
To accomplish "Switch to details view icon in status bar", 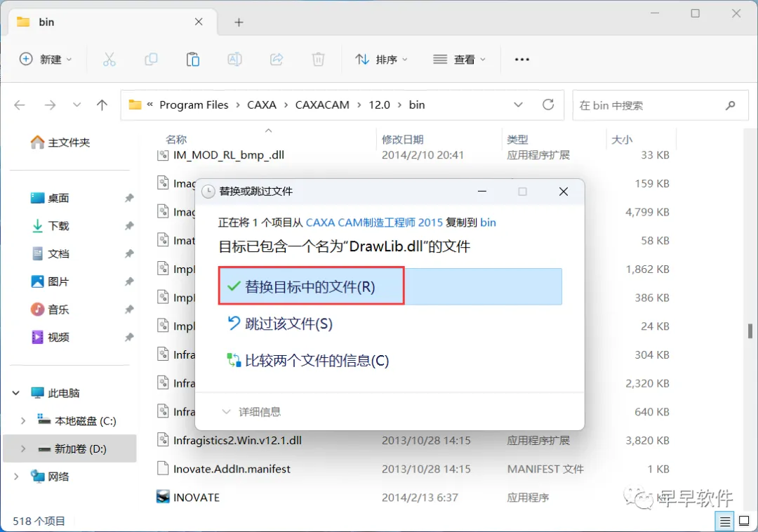I will point(724,521).
